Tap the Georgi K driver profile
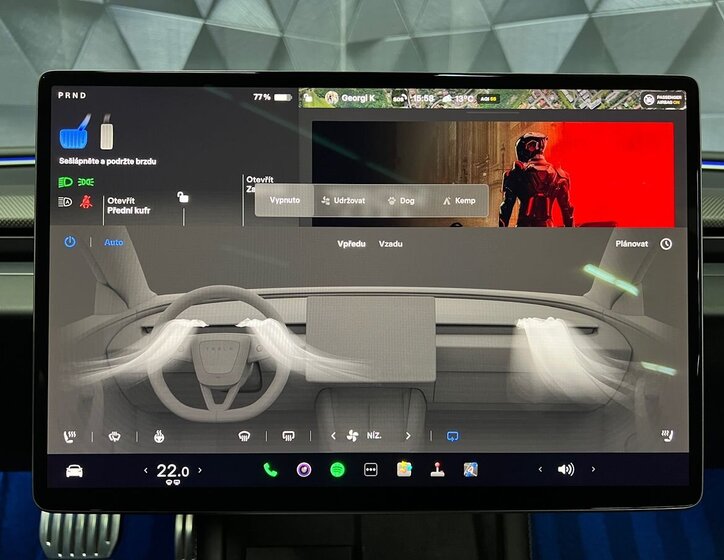 (x=350, y=98)
